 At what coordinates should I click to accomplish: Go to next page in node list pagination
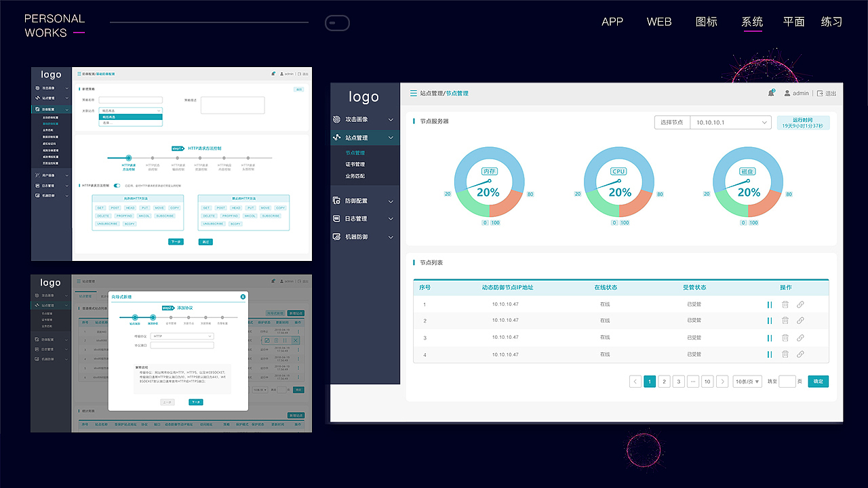(x=722, y=382)
